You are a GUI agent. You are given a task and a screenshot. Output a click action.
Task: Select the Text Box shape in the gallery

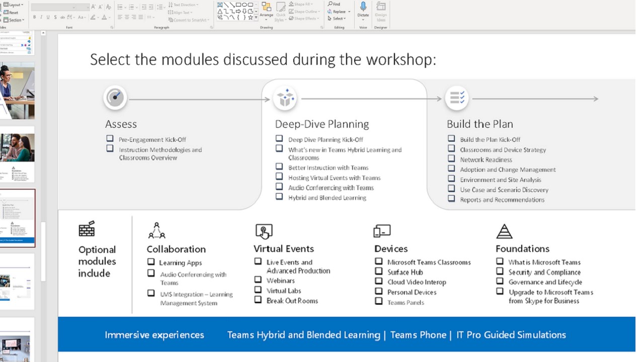point(220,5)
